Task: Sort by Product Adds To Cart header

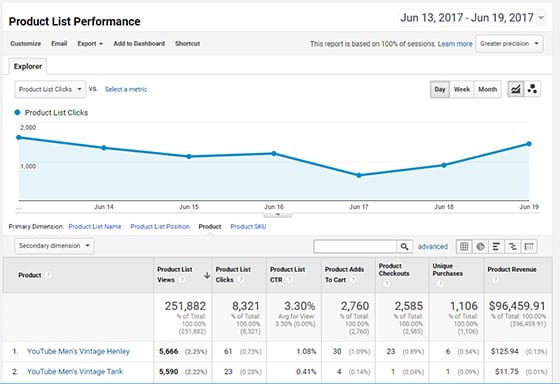Action: click(344, 274)
